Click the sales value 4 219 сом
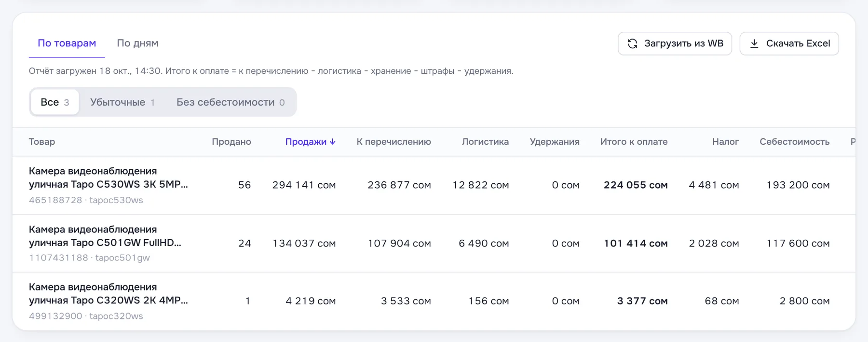868x342 pixels. pos(311,301)
